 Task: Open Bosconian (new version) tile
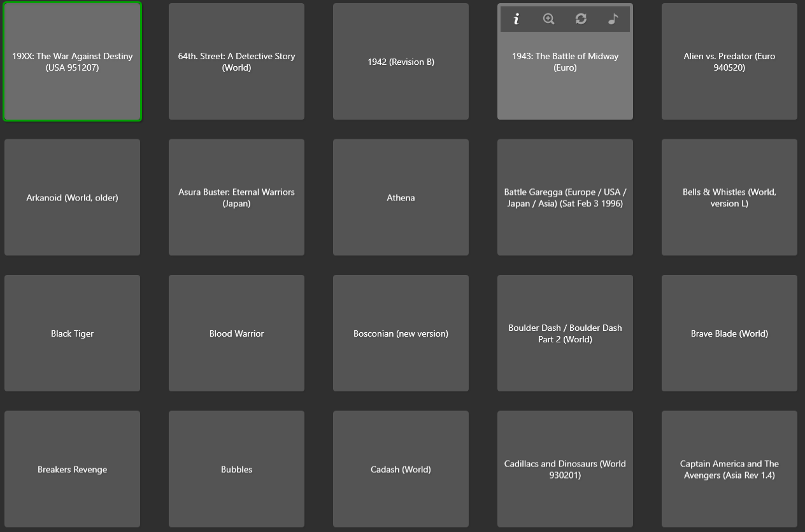[x=401, y=333]
